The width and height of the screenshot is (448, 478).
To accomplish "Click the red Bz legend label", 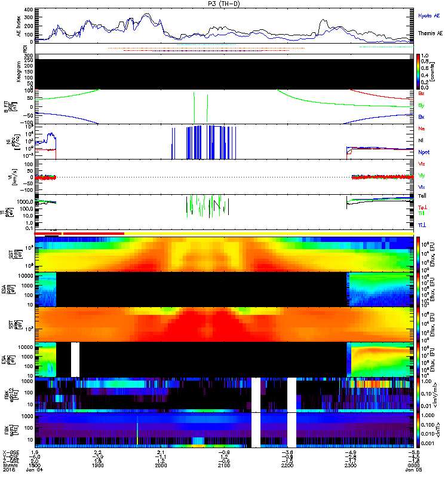I will click(x=421, y=93).
